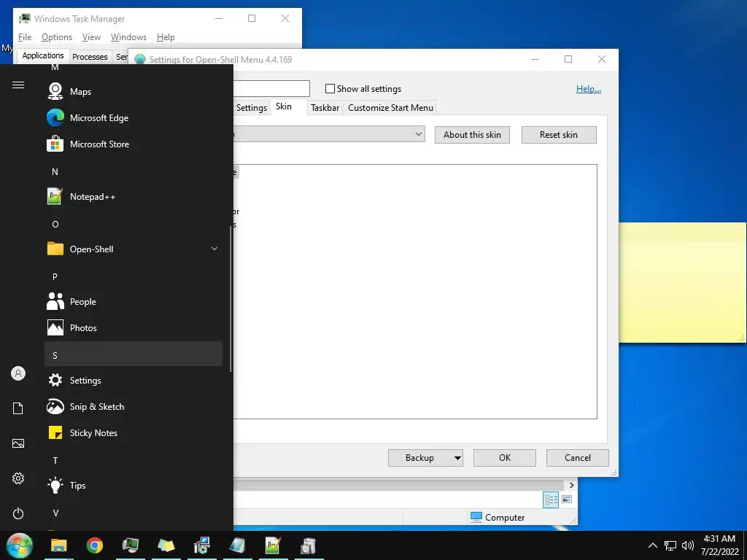
Task: Click the Notepad taskbar icon
Action: (237, 545)
